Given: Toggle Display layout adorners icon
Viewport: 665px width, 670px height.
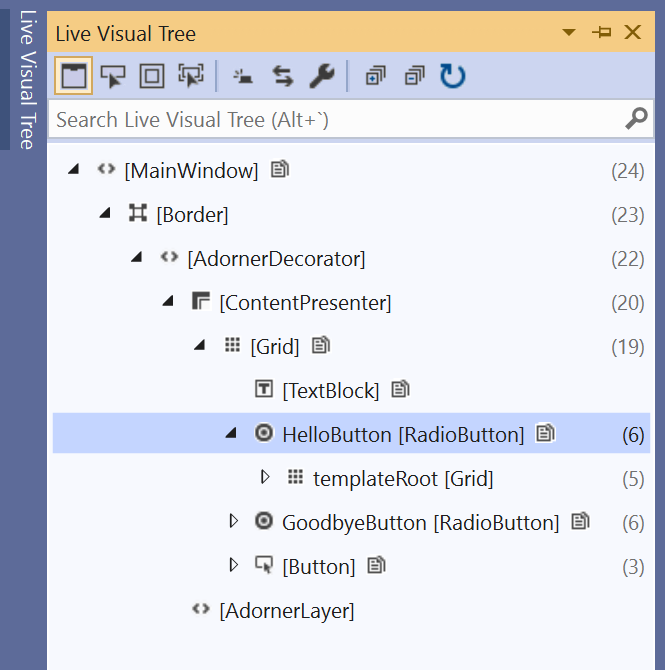Looking at the screenshot, I should (152, 76).
